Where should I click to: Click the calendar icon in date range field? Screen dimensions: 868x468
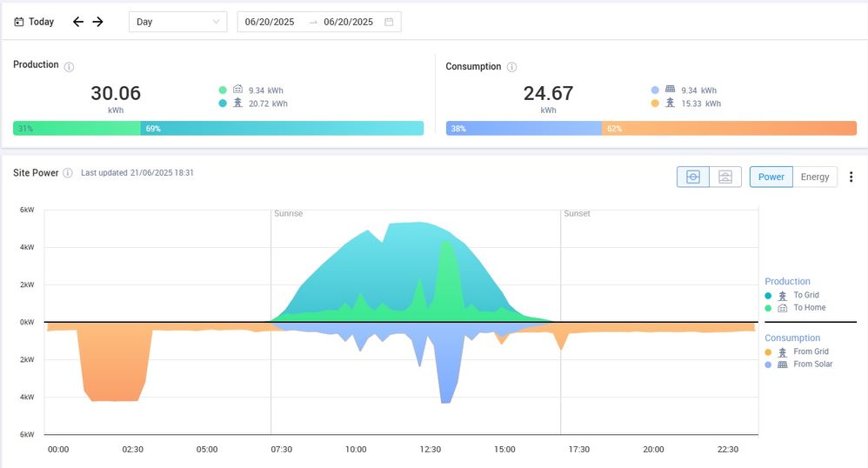coord(389,22)
